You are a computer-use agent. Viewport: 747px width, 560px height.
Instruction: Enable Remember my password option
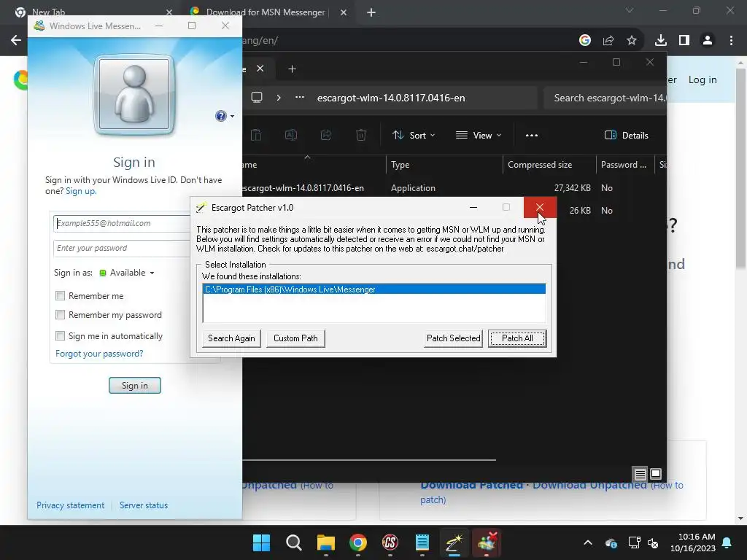tap(60, 315)
